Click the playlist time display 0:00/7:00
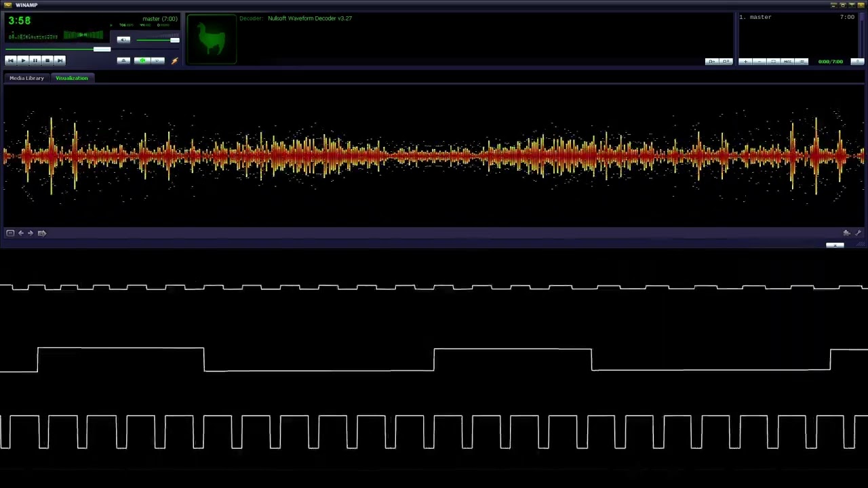868x488 pixels. pos(830,62)
